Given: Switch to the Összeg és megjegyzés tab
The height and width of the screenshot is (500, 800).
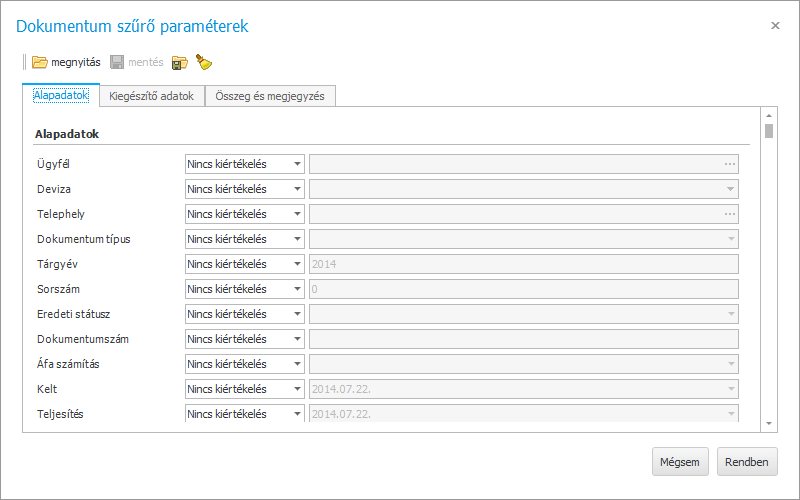Looking at the screenshot, I should (x=270, y=96).
